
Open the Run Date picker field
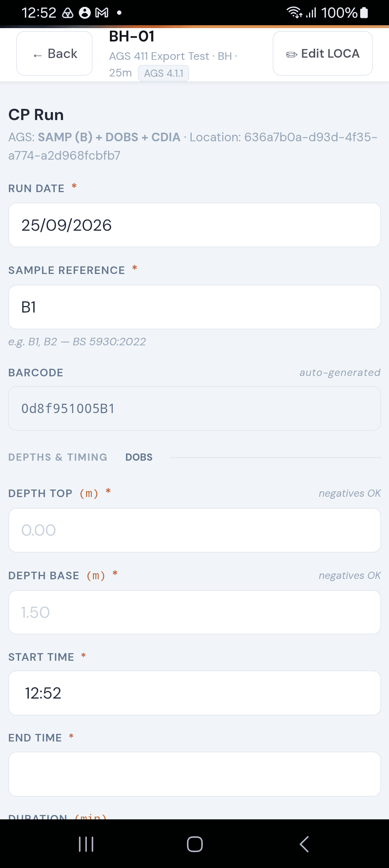point(194,225)
